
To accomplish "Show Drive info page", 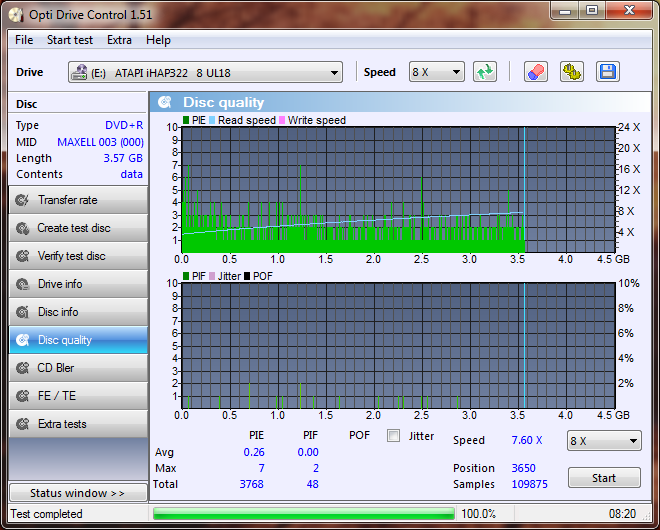I will coord(78,284).
